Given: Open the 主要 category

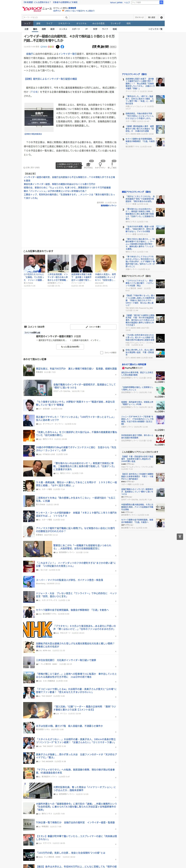Looking at the screenshot, I should 26,29.
